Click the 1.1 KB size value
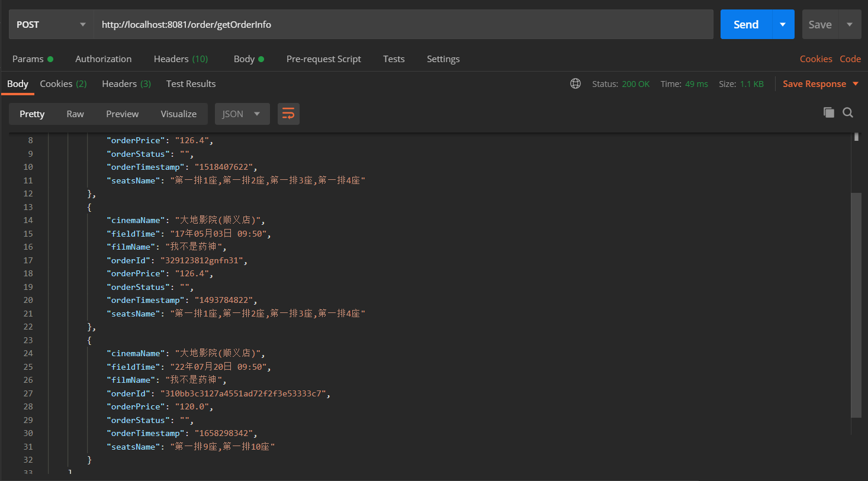This screenshot has width=868, height=481. pyautogui.click(x=752, y=84)
